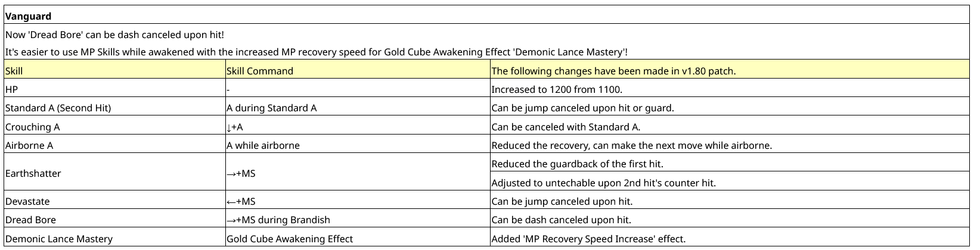Click 'Gold Cube Awakening Effect' command cell
The width and height of the screenshot is (980, 250).
(358, 238)
